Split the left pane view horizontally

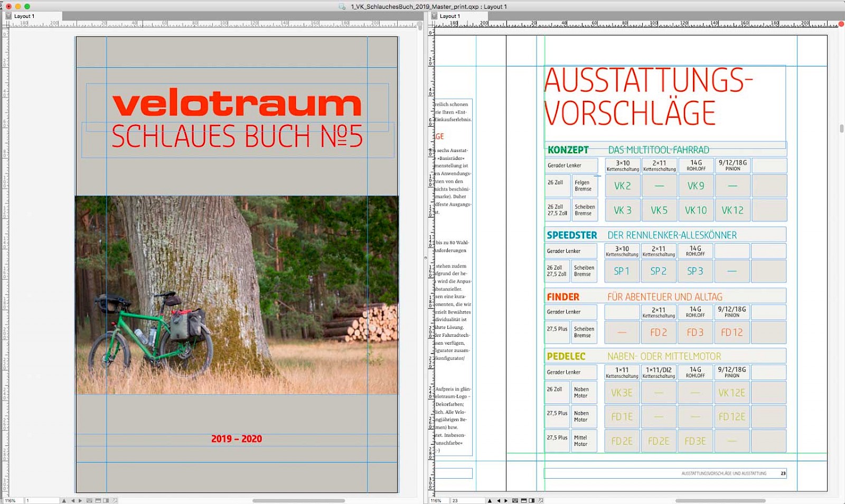[x=98, y=500]
